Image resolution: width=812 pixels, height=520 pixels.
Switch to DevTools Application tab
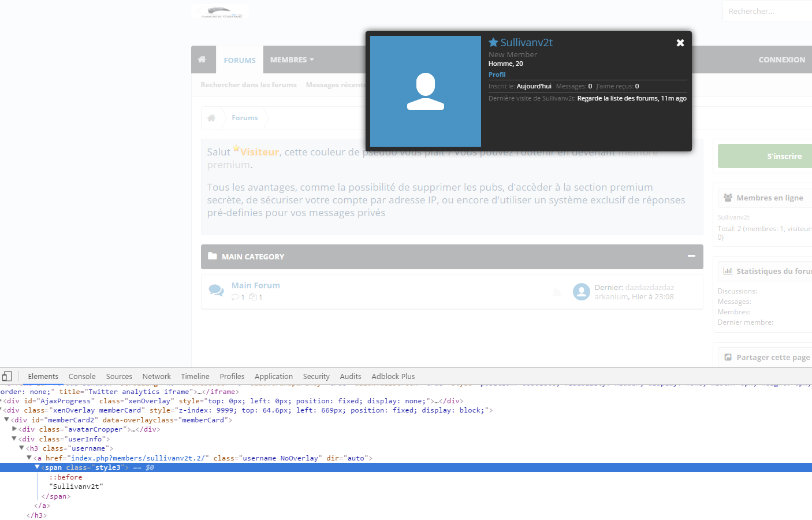click(274, 376)
